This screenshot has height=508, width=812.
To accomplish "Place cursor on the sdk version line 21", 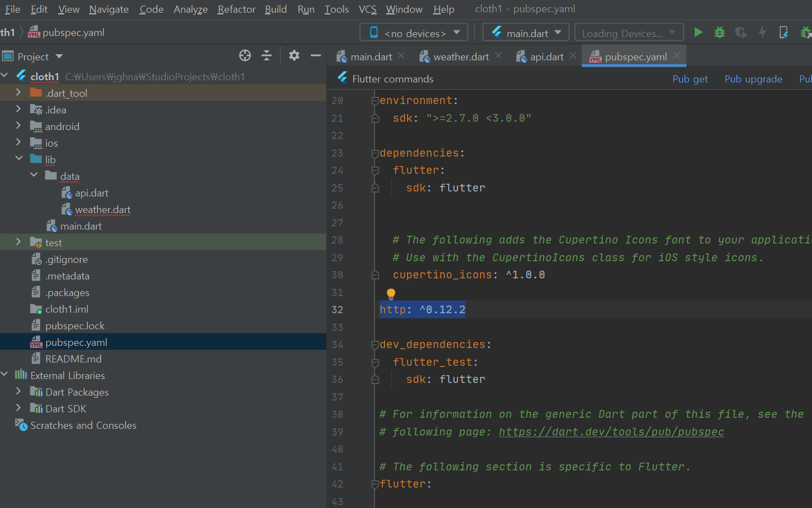I will [x=462, y=118].
